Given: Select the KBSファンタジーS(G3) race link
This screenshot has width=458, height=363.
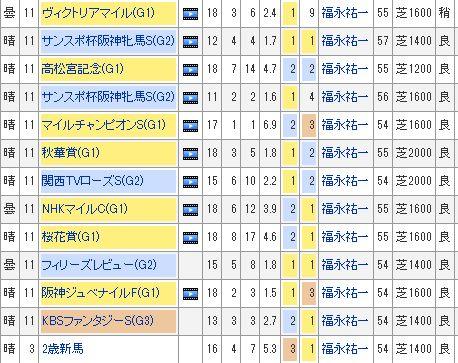Looking at the screenshot, I should click(x=98, y=321).
